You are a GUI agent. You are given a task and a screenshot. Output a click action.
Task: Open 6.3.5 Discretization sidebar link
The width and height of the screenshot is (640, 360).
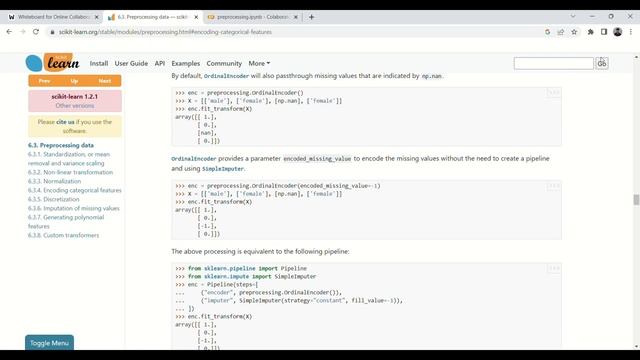point(53,199)
